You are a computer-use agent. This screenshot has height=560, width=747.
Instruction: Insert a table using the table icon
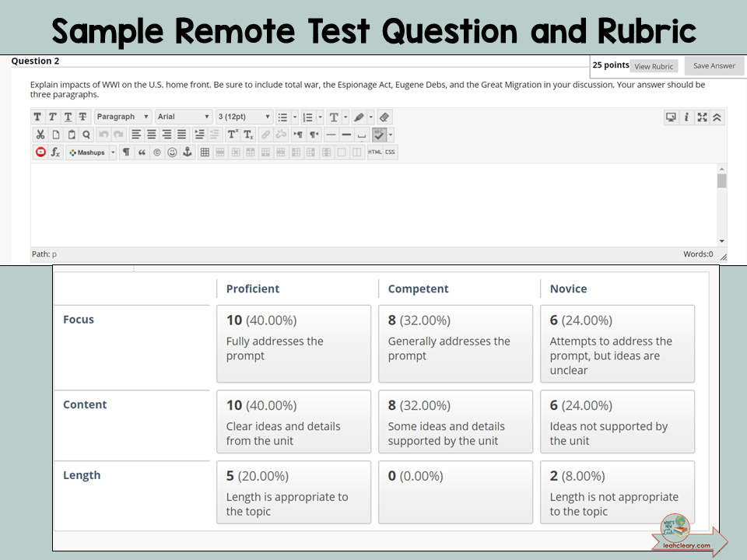click(204, 152)
